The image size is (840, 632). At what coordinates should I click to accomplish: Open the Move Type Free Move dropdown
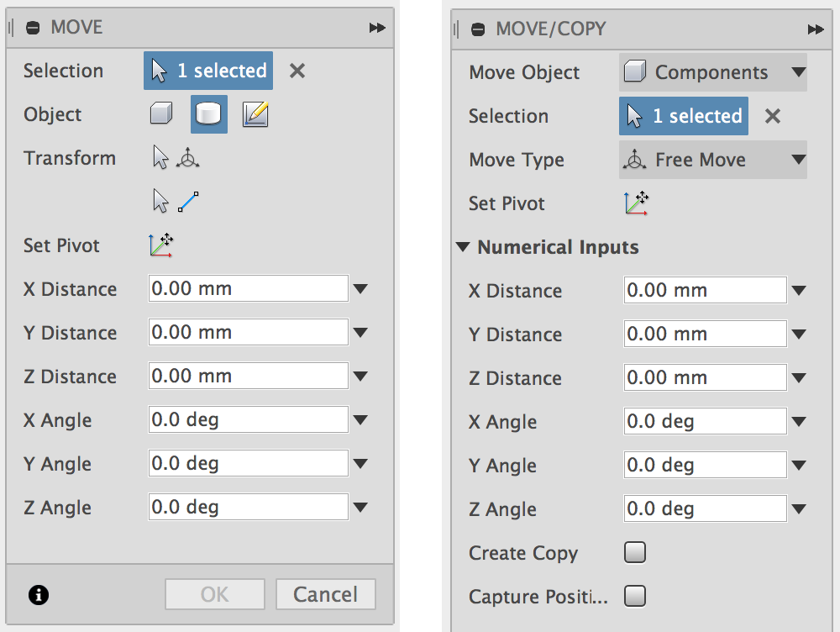712,160
